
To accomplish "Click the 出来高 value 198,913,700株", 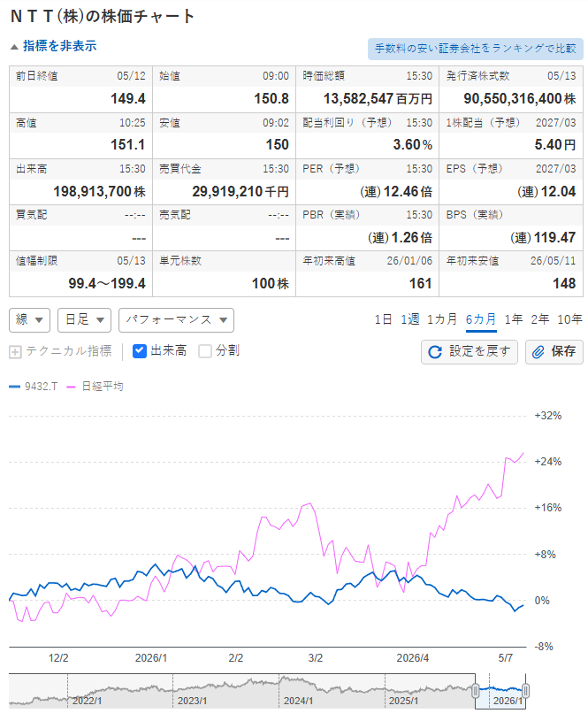I will (99, 191).
